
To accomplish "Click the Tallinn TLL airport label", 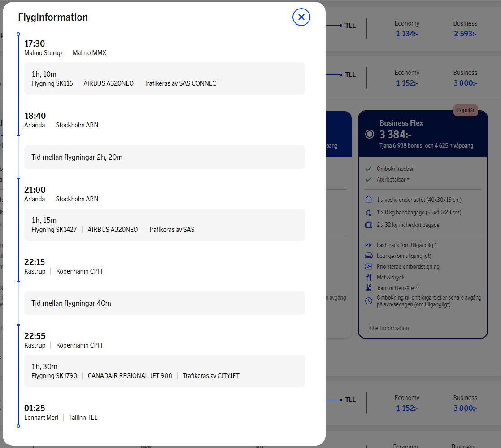I will point(83,418).
